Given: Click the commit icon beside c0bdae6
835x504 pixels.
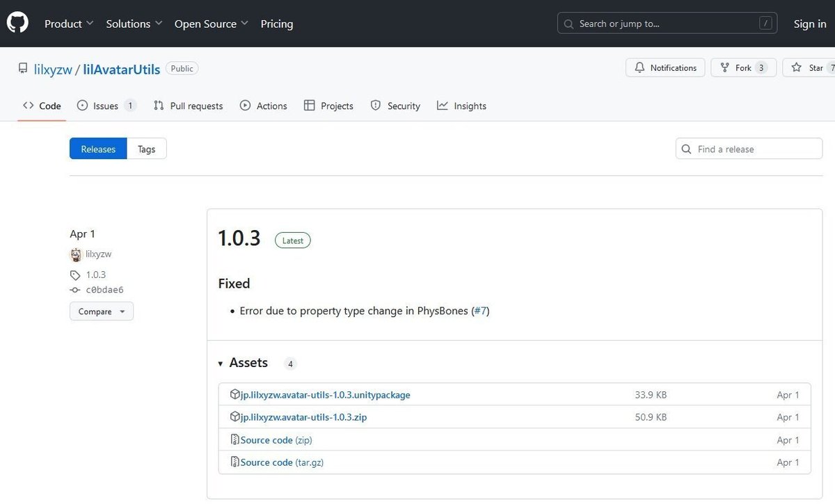Looking at the screenshot, I should pos(75,290).
